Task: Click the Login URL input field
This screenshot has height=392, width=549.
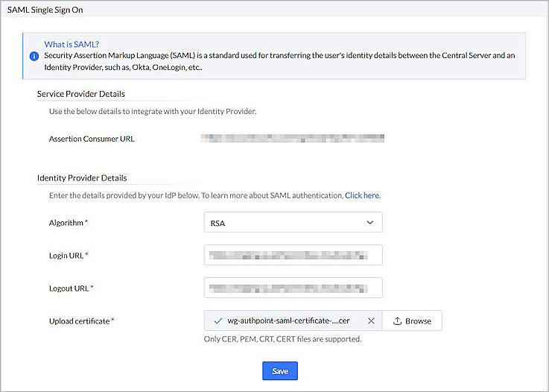Action: point(293,255)
